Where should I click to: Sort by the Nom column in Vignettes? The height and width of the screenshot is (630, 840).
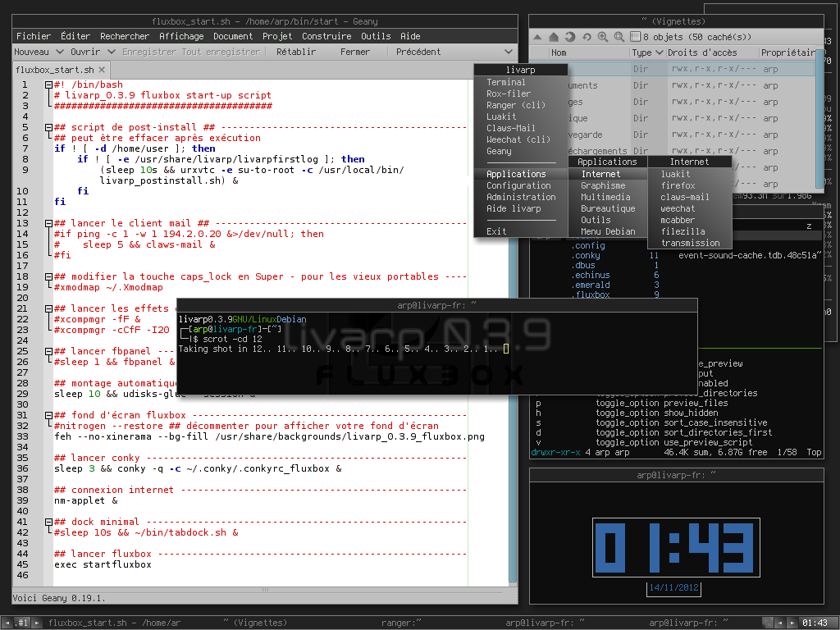coord(587,52)
